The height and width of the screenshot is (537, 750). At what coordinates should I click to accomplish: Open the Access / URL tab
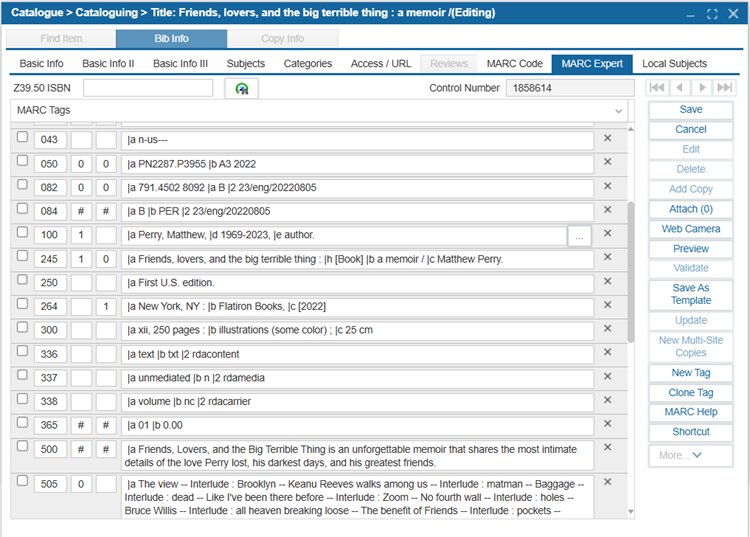[381, 64]
